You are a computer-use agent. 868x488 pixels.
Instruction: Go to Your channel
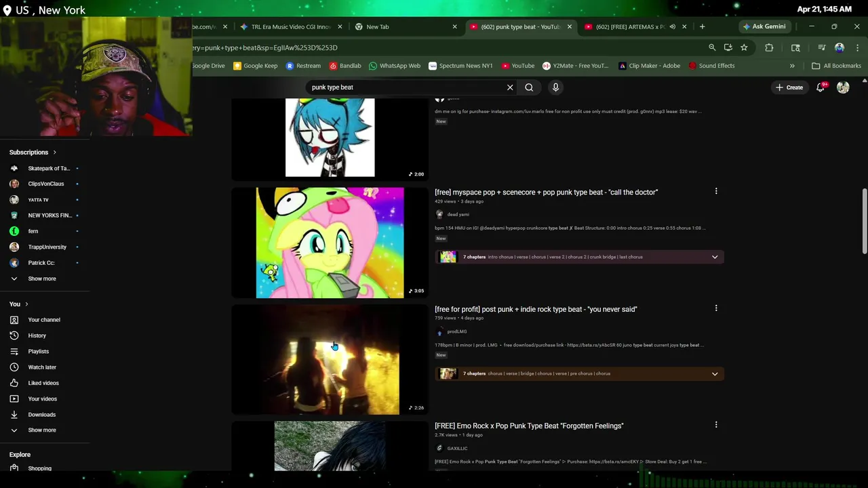point(45,320)
